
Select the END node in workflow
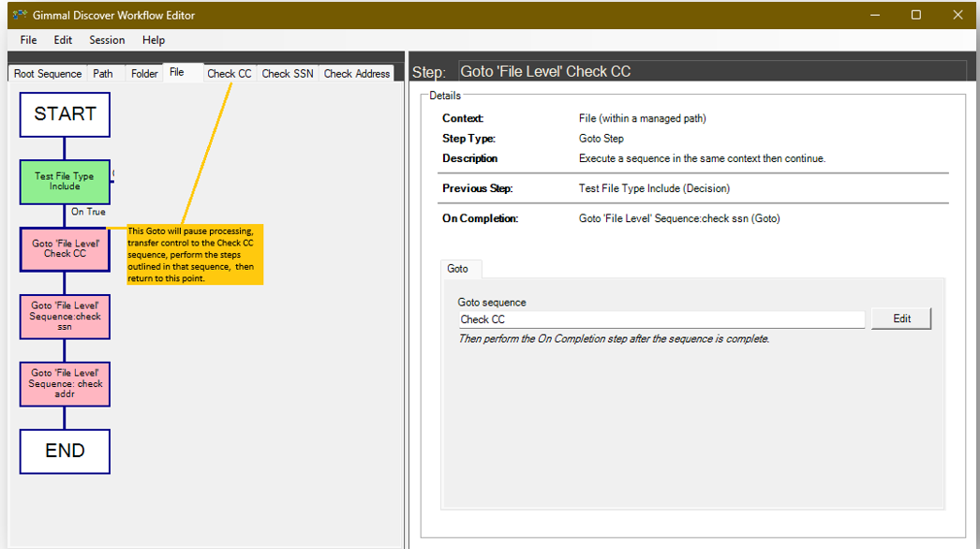point(65,452)
